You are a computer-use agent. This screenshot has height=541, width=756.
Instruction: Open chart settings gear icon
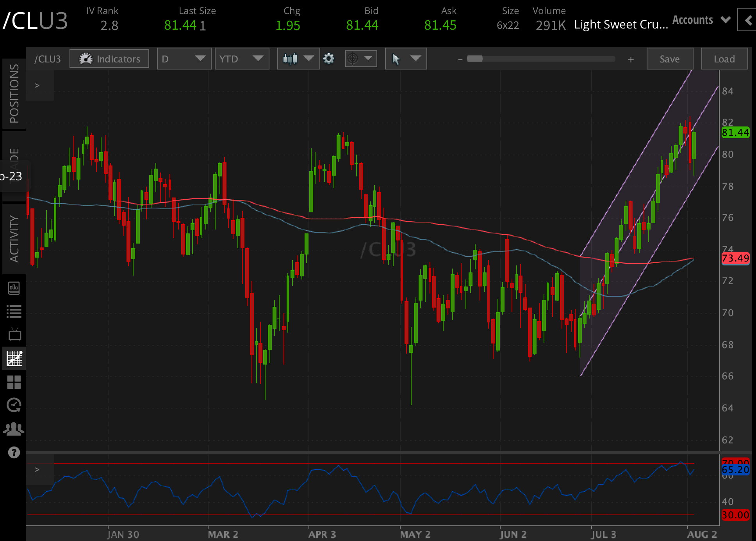pyautogui.click(x=329, y=59)
